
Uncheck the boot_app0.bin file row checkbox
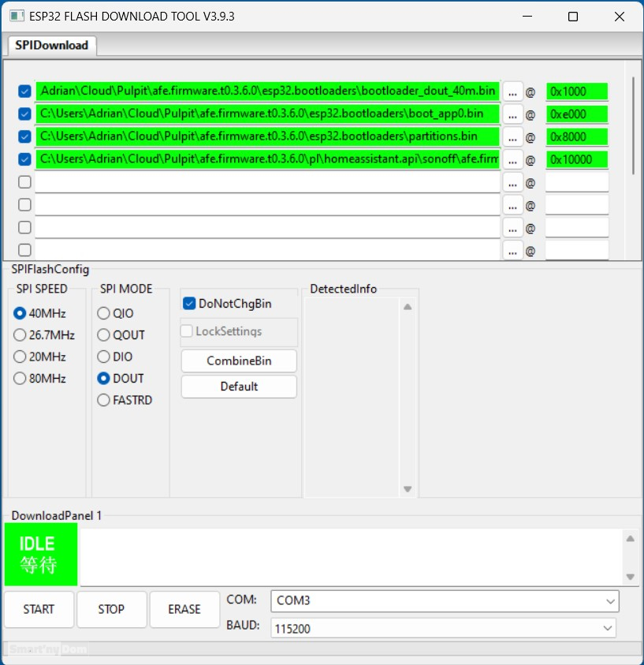point(24,114)
